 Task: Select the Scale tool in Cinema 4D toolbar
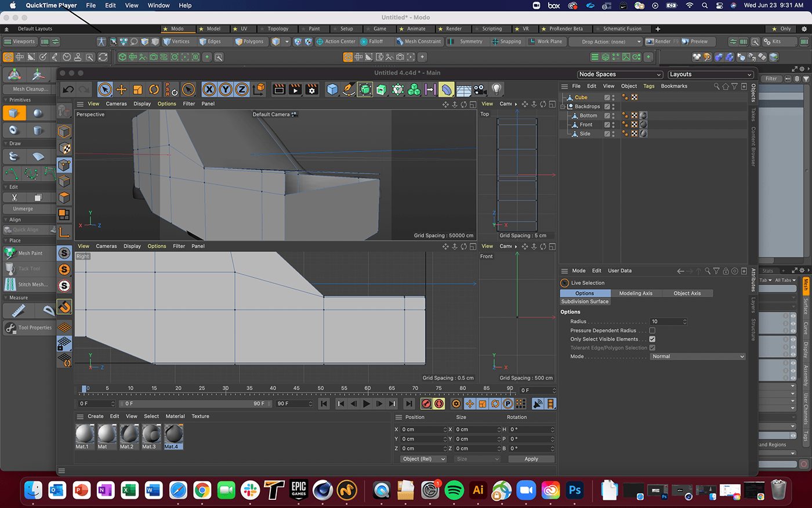[x=137, y=89]
